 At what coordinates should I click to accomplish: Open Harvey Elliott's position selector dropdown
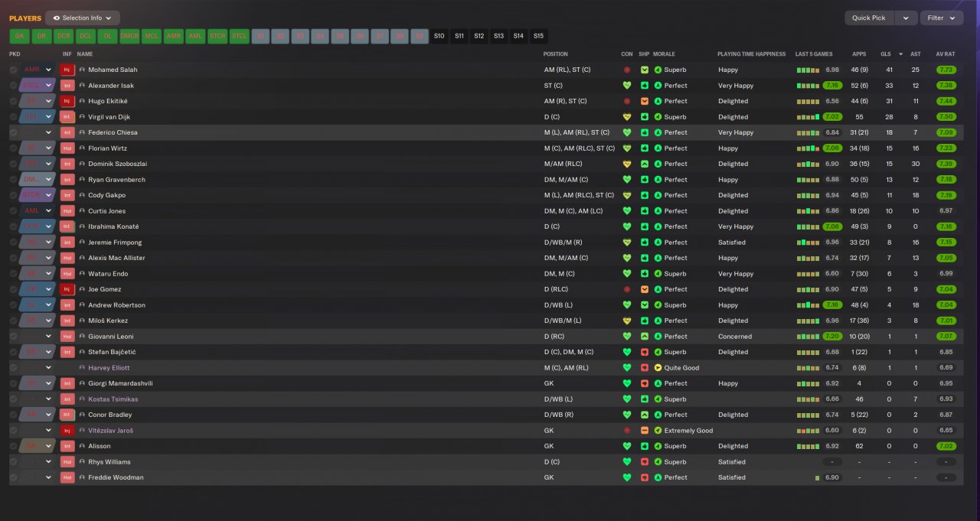pyautogui.click(x=38, y=368)
